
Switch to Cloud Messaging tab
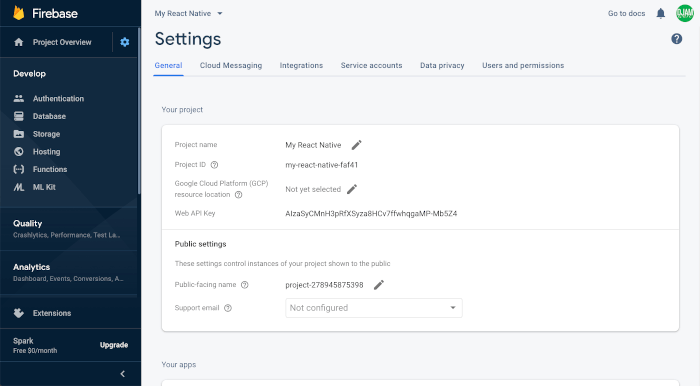click(x=231, y=65)
